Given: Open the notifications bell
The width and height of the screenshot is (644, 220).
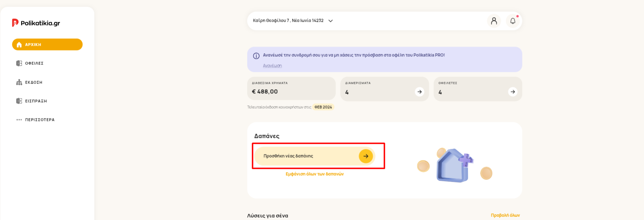Looking at the screenshot, I should click(513, 21).
